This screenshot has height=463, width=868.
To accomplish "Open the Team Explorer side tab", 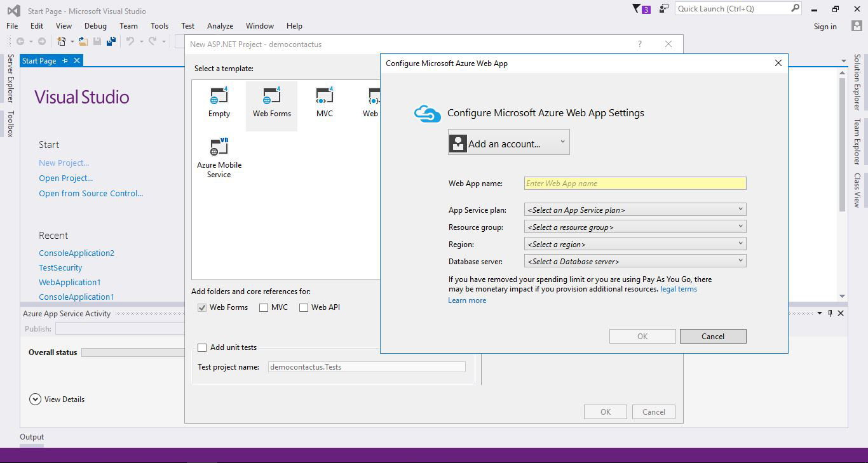I will pos(857,142).
